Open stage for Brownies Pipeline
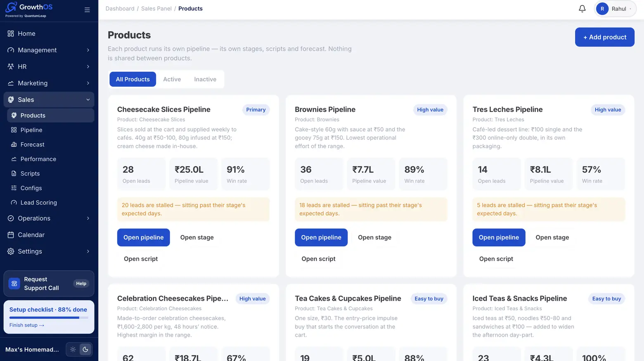The width and height of the screenshot is (644, 361). 374,237
